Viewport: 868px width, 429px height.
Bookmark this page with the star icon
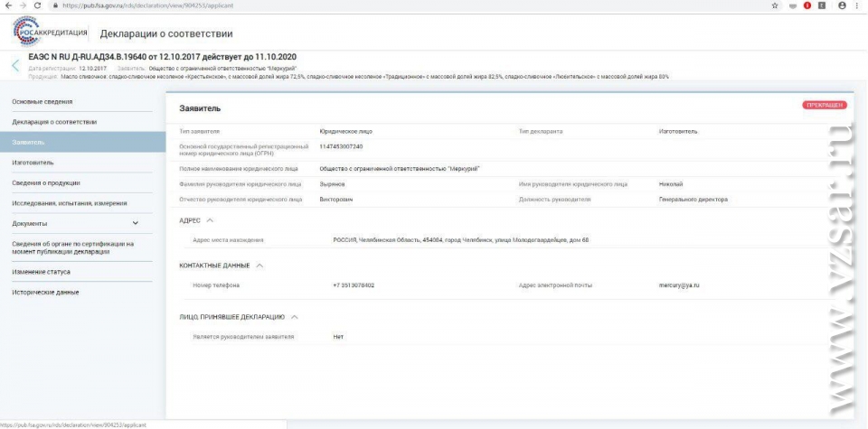tap(775, 5)
